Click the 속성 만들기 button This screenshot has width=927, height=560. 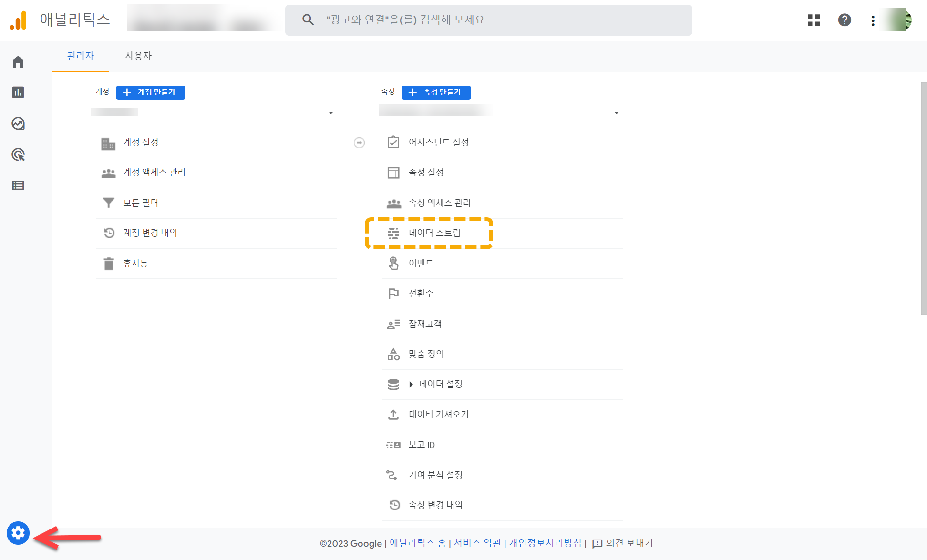point(436,92)
